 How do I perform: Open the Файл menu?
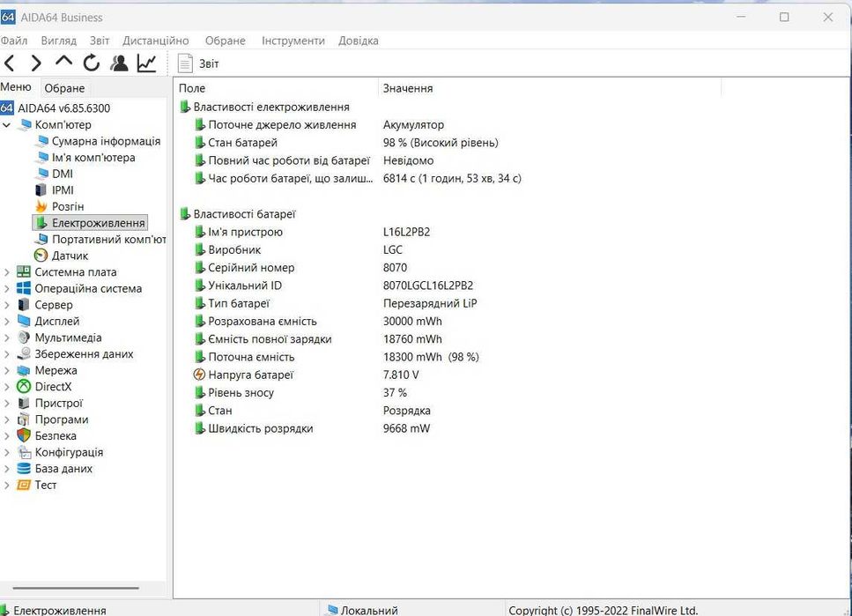(x=13, y=41)
